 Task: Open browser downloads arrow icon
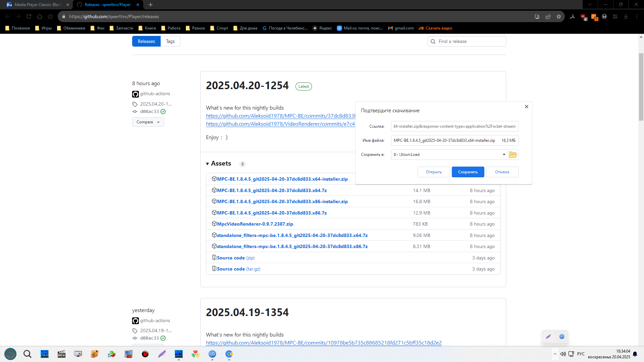click(x=626, y=16)
